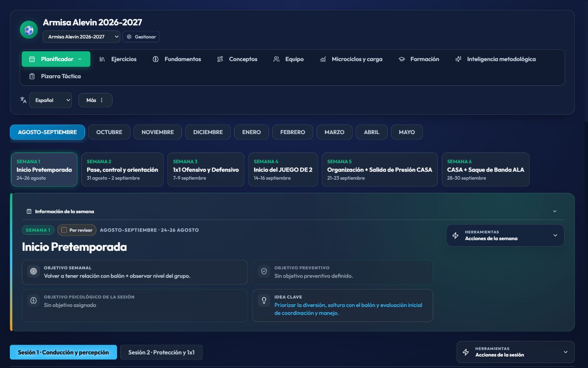This screenshot has height=368, width=588.
Task: Go to Conceptos section
Action: click(x=237, y=59)
